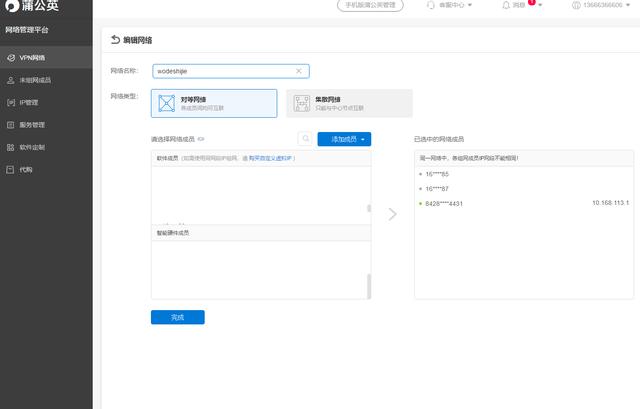Click the IP management bracket icon
Screen dimensions: 640x409
11,103
